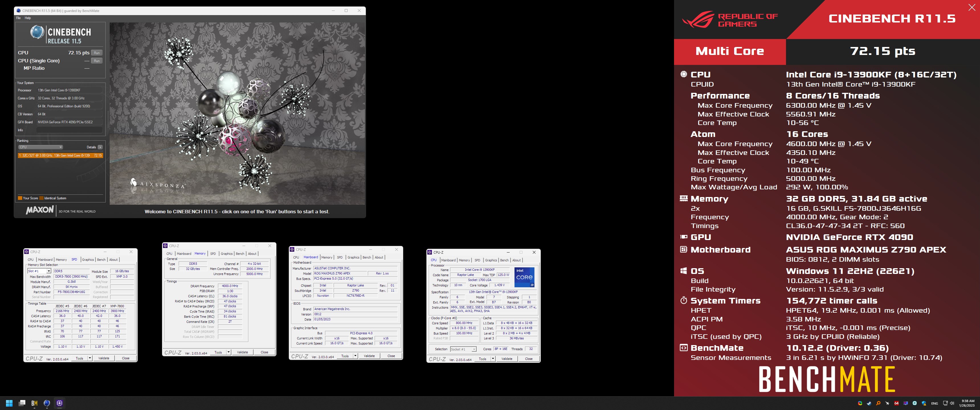Open the CPU-Z CPU window's title icon
This screenshot has height=410, width=980.
pyautogui.click(x=430, y=252)
